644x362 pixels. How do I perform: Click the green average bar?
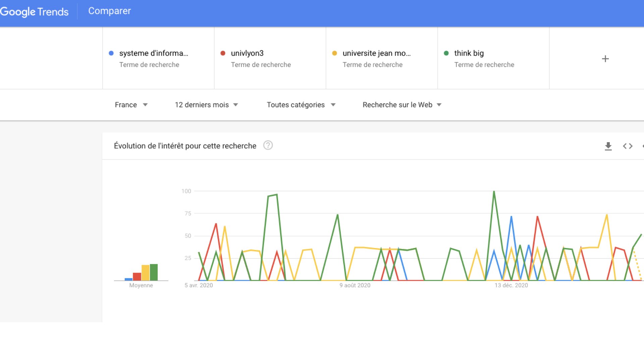point(154,272)
